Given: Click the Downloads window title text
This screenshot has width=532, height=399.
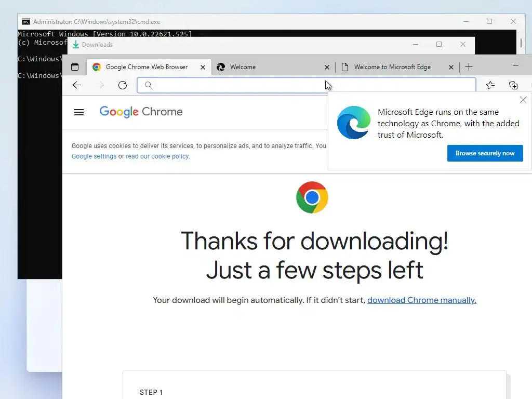Looking at the screenshot, I should pyautogui.click(x=97, y=45).
